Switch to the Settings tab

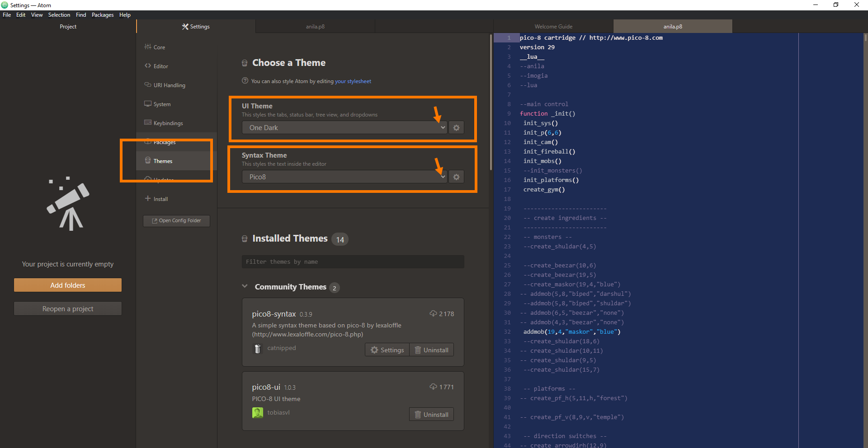(196, 27)
